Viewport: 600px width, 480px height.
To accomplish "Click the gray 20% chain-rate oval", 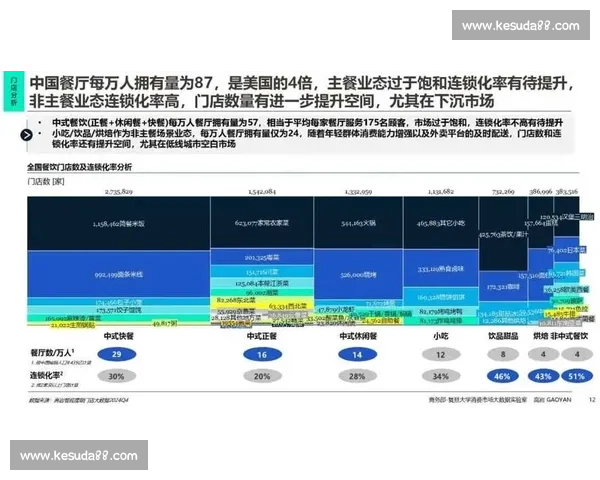I will click(262, 376).
